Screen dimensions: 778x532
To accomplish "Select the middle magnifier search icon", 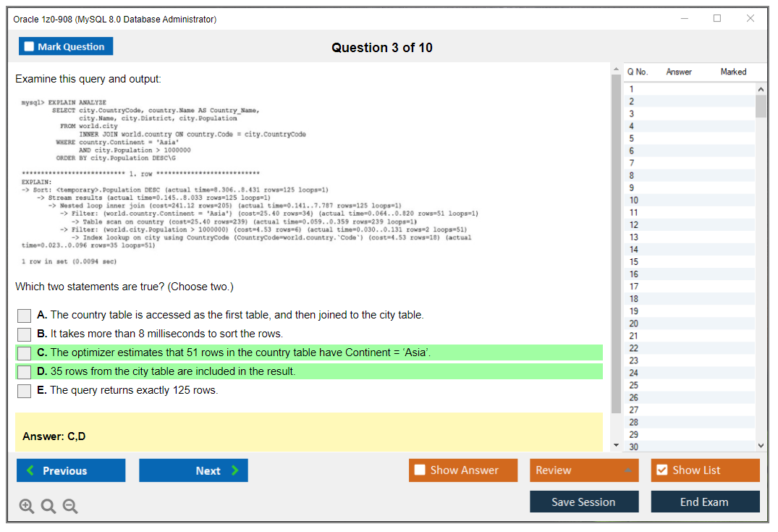I will click(x=48, y=505).
